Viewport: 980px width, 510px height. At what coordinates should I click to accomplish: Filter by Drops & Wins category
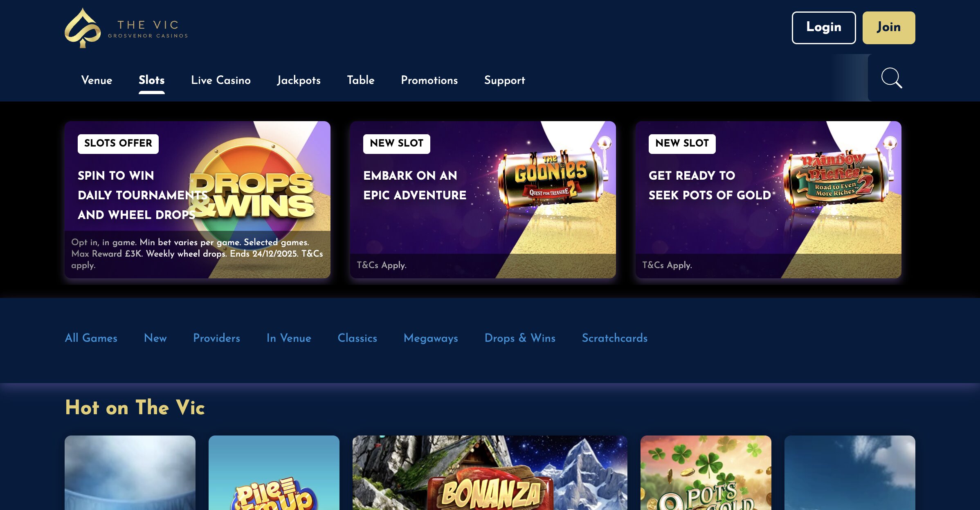[519, 338]
